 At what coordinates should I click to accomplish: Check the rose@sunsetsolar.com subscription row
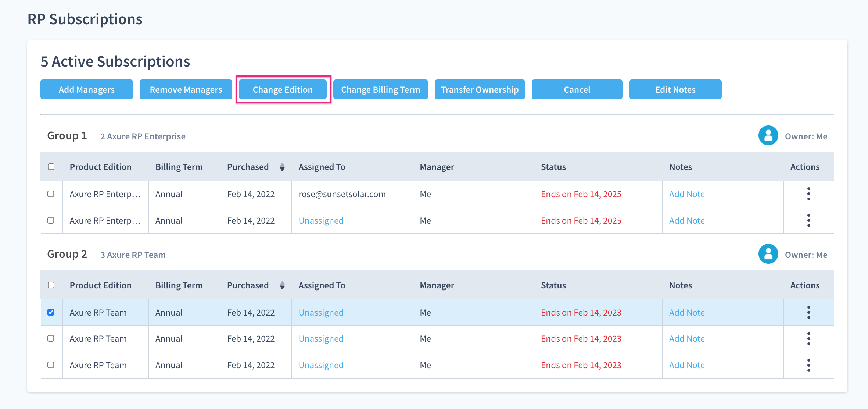pos(51,194)
